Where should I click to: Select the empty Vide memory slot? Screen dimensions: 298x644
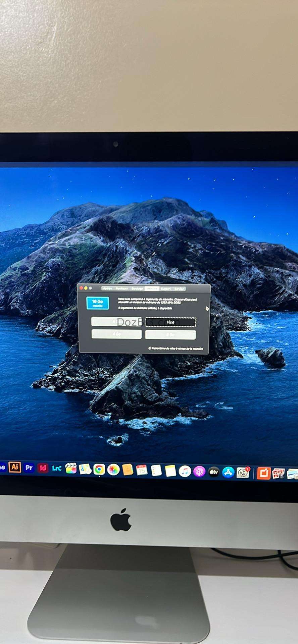pyautogui.click(x=171, y=322)
